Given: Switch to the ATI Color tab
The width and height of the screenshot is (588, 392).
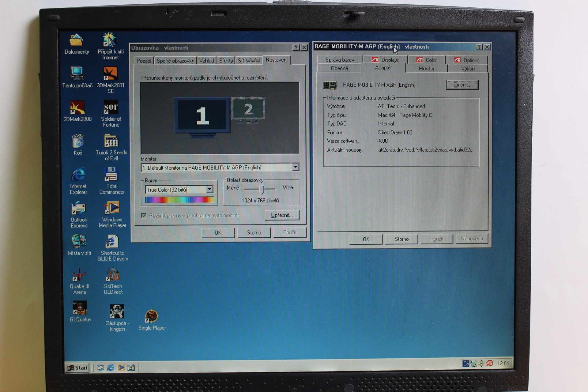Looking at the screenshot, I should point(427,60).
